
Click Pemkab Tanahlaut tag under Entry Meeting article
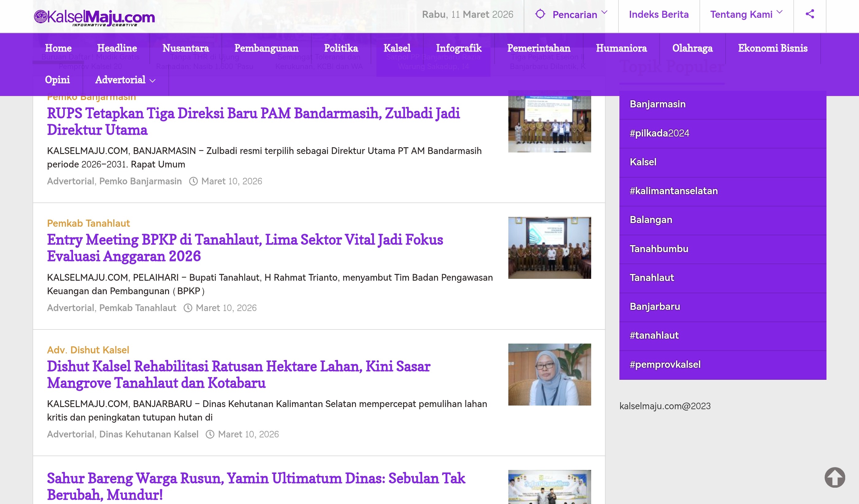click(x=138, y=308)
